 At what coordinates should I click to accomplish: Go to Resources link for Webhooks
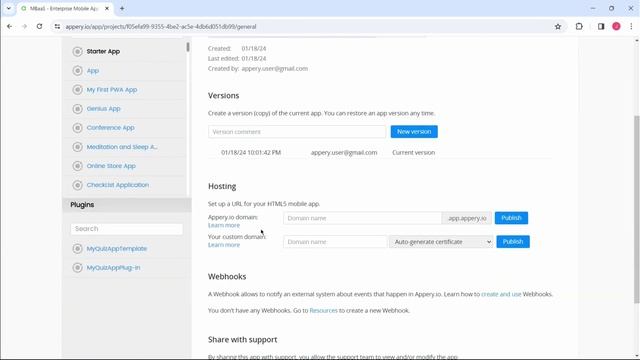pyautogui.click(x=323, y=310)
